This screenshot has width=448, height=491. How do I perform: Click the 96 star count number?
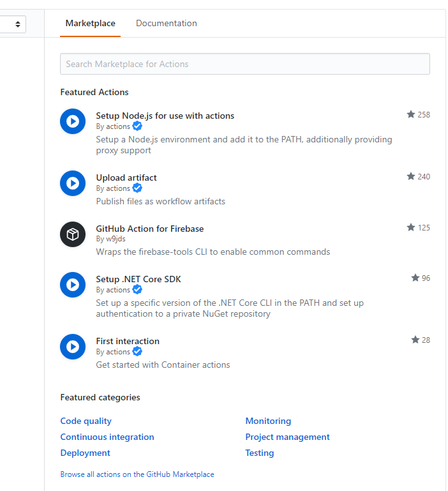426,278
